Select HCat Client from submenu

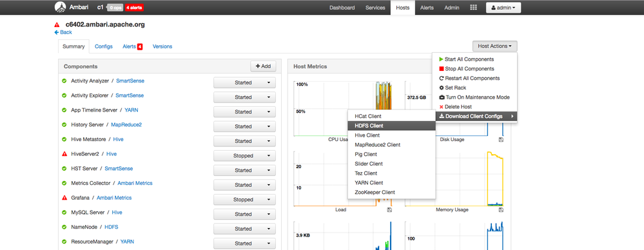(391, 116)
